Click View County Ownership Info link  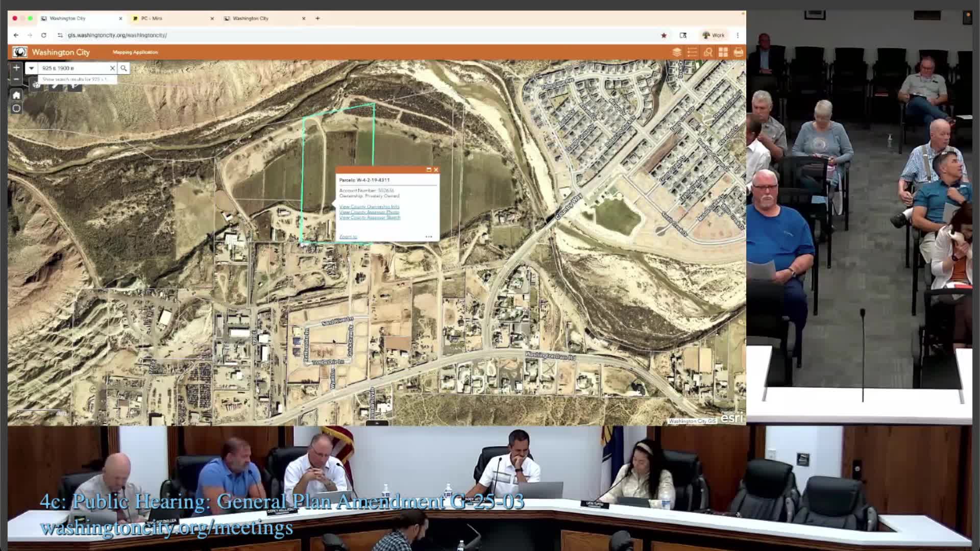point(369,207)
